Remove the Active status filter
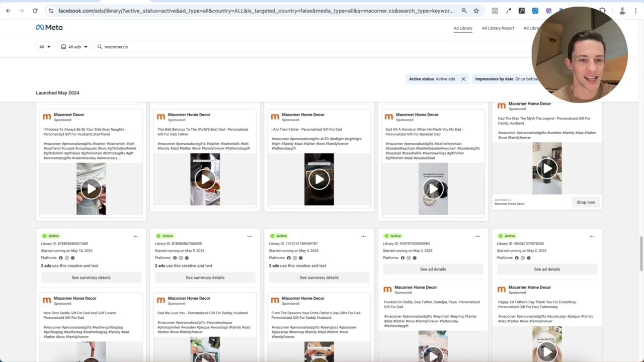644x362 pixels. [x=463, y=79]
